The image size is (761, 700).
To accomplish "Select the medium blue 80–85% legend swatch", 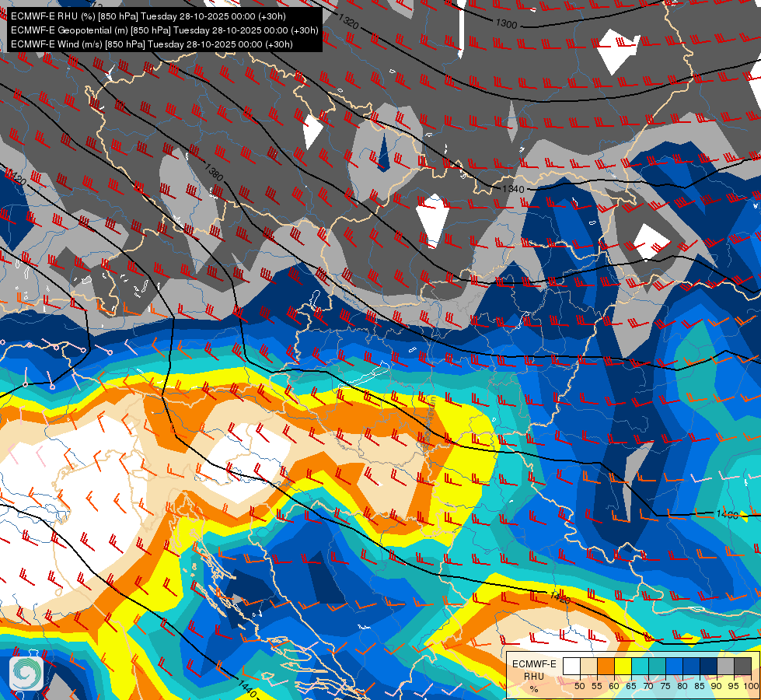I will click(691, 666).
